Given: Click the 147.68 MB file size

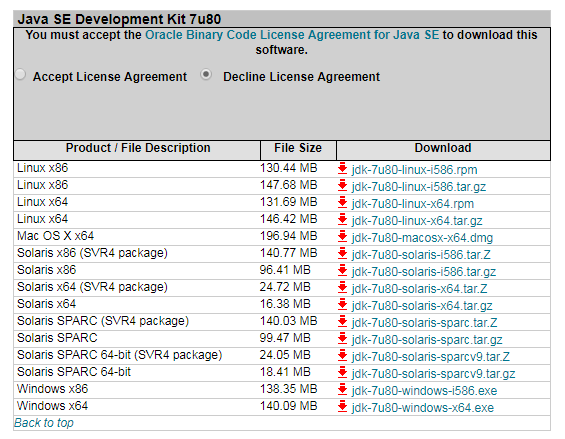Looking at the screenshot, I should [x=289, y=185].
